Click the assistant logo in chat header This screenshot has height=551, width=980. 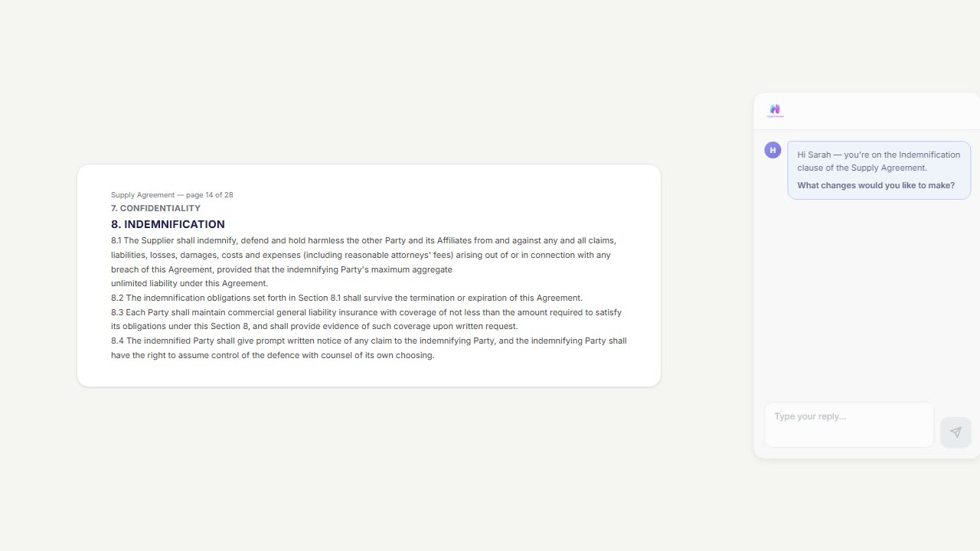(x=775, y=111)
